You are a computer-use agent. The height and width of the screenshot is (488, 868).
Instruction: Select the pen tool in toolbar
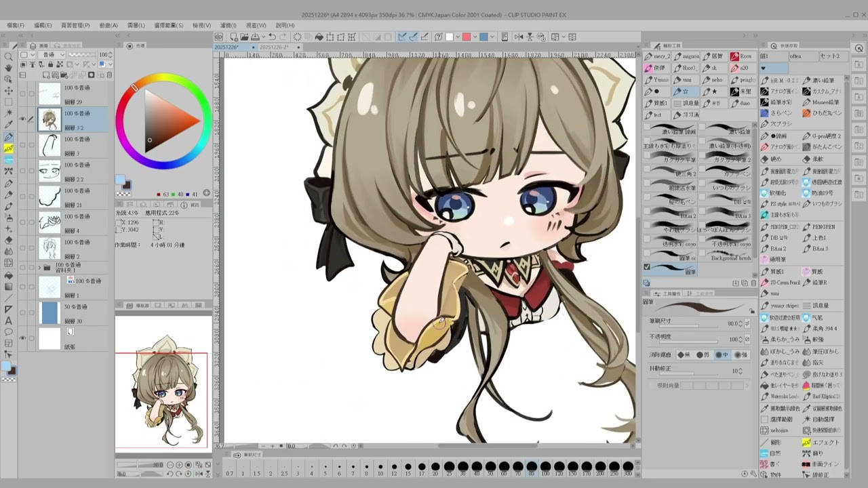pos(8,137)
